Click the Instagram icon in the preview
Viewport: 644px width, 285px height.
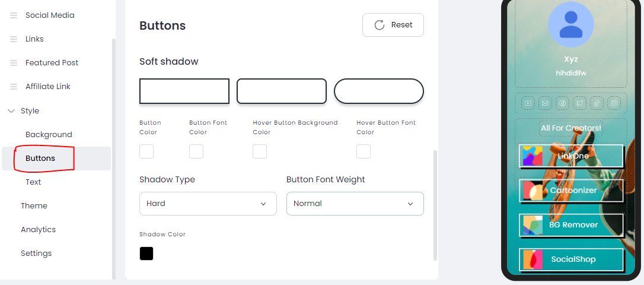point(615,103)
